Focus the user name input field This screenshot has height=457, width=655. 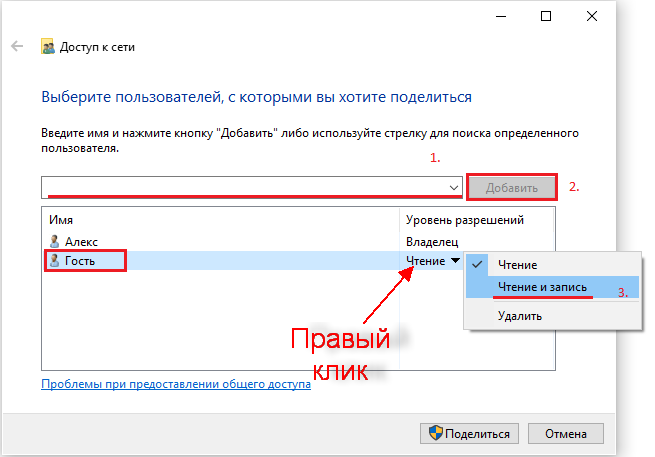click(x=251, y=188)
